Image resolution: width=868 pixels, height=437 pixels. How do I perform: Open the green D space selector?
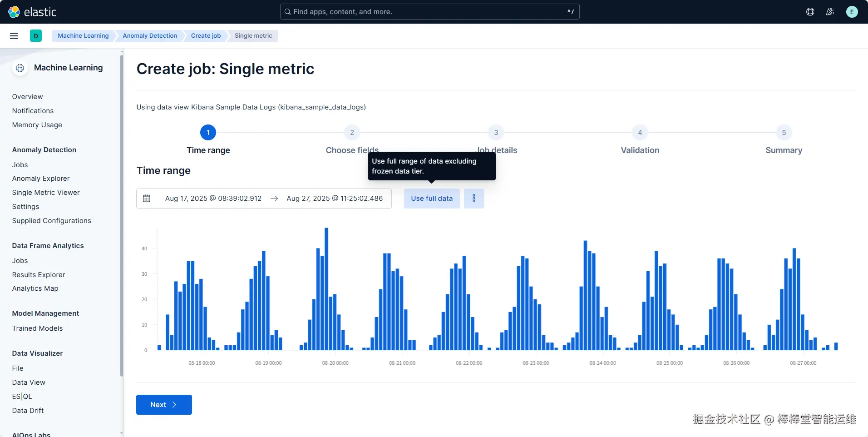[x=36, y=36]
